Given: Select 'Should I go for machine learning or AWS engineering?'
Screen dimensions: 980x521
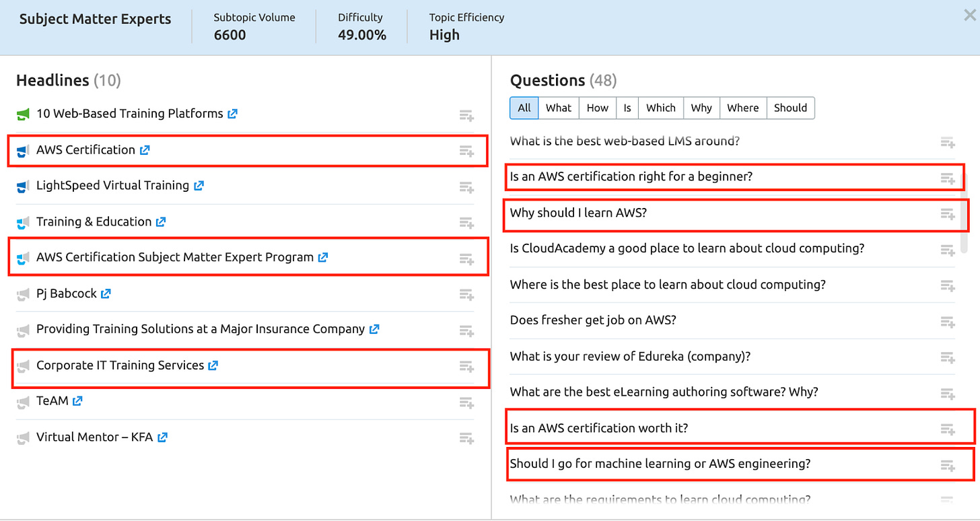Looking at the screenshot, I should 660,464.
